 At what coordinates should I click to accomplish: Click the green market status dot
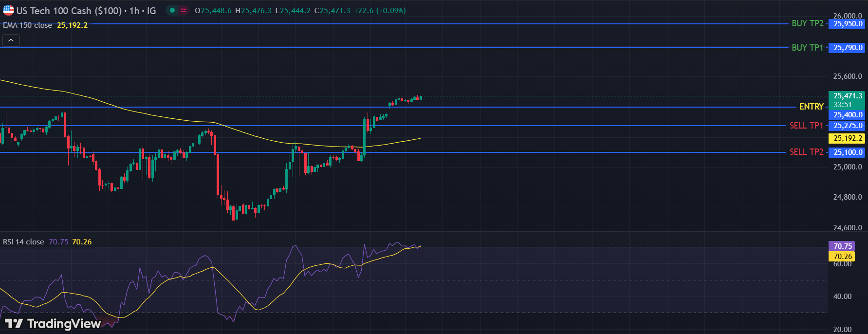[x=172, y=10]
